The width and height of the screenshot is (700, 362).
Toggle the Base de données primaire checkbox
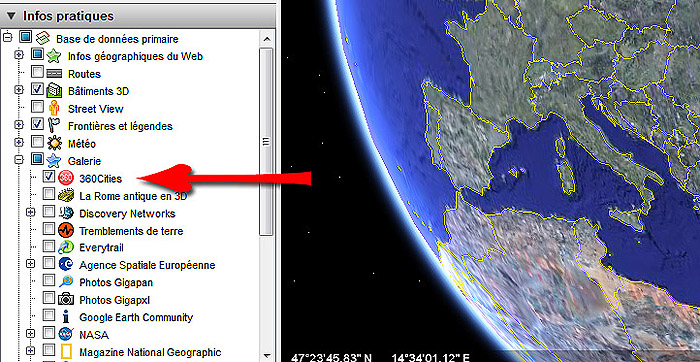click(26, 37)
